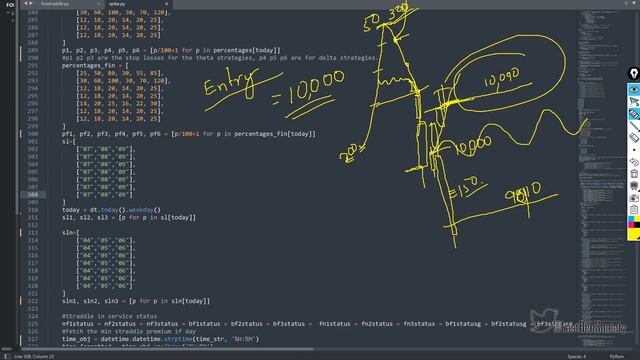This screenshot has height=360, width=640.
Task: Go to next tab arrow
Action: (31, 3)
